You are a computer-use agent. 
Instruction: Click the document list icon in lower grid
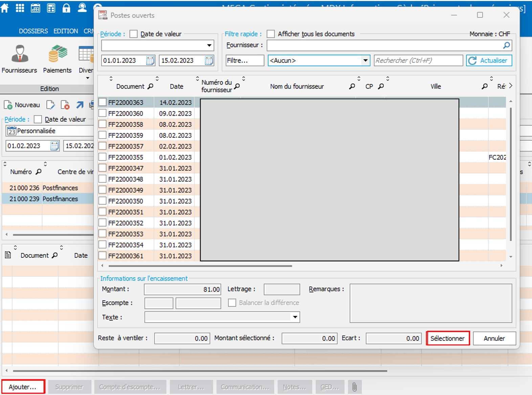coord(8,255)
